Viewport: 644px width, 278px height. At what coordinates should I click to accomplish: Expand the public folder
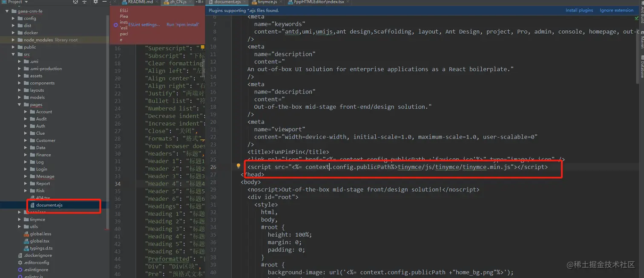point(14,47)
